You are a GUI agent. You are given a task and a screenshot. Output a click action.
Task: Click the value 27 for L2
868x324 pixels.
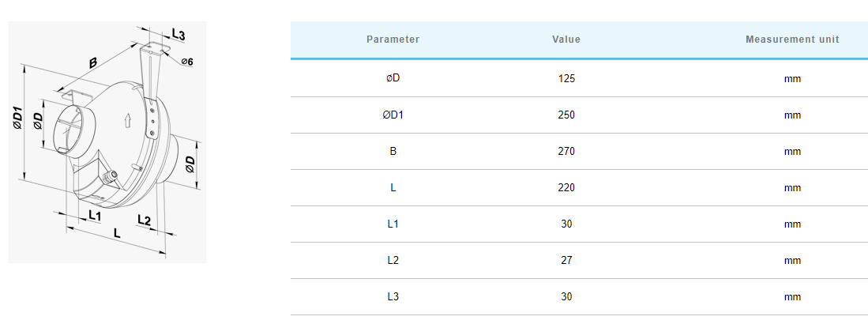pos(566,260)
